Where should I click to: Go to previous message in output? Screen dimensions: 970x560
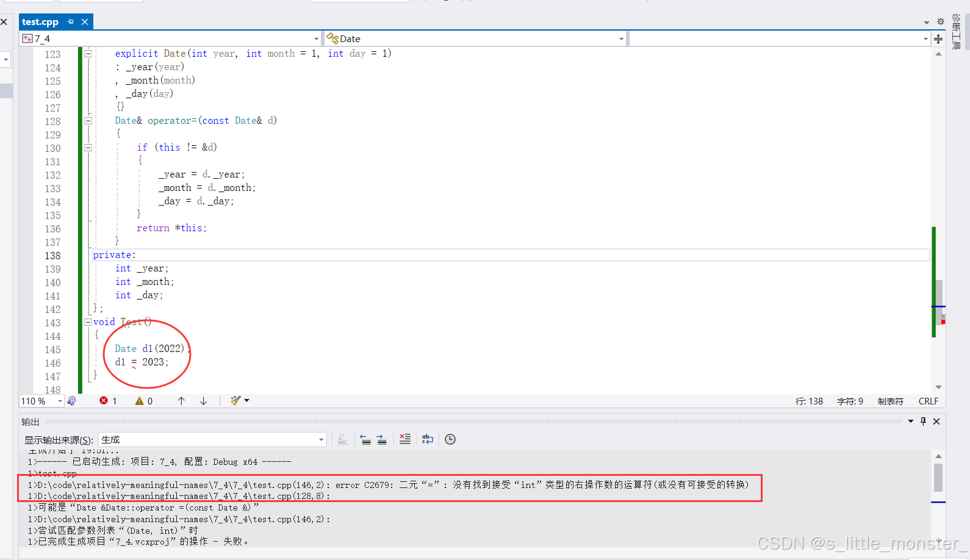coord(365,439)
